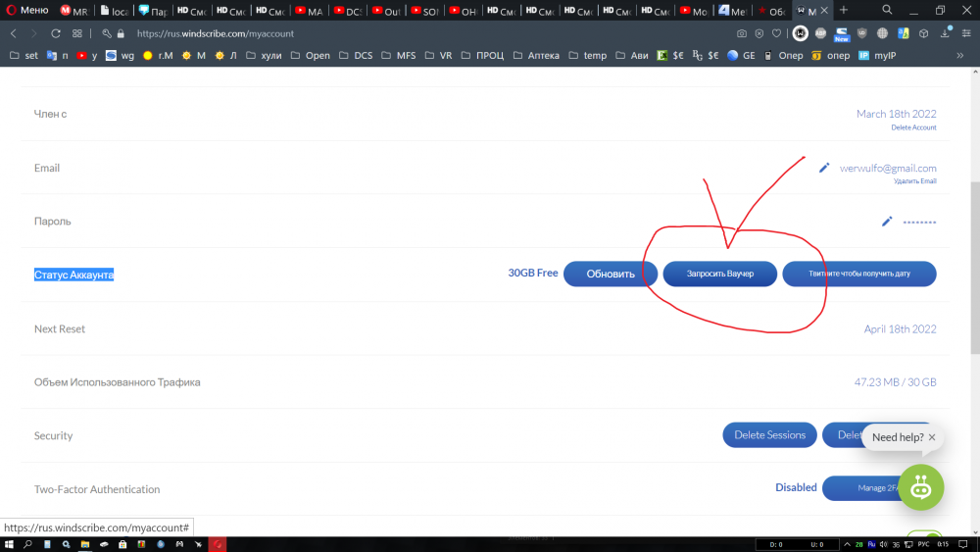
Task: Open the extensions cube icon
Action: 924,33
